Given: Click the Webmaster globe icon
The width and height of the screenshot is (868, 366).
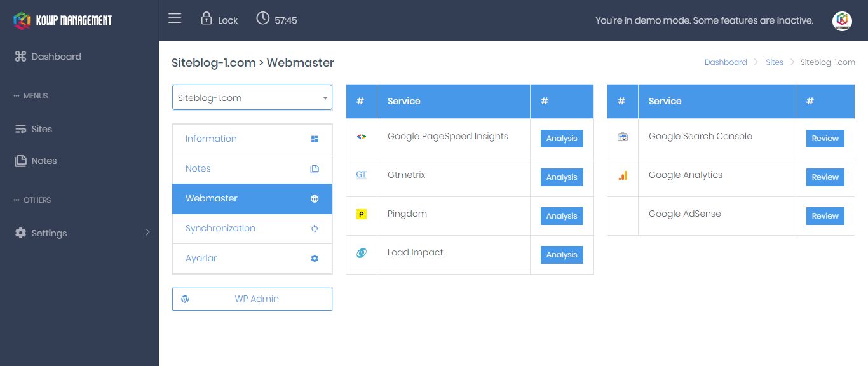Looking at the screenshot, I should click(315, 199).
